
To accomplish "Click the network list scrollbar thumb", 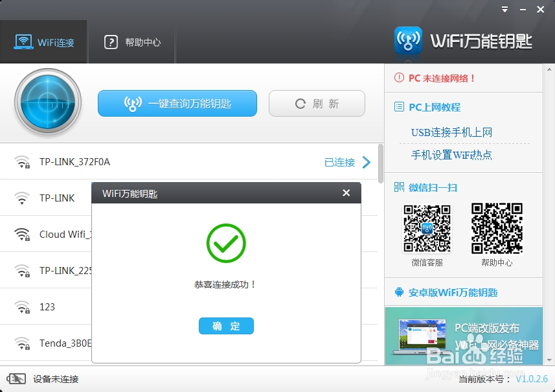I will pyautogui.click(x=381, y=163).
